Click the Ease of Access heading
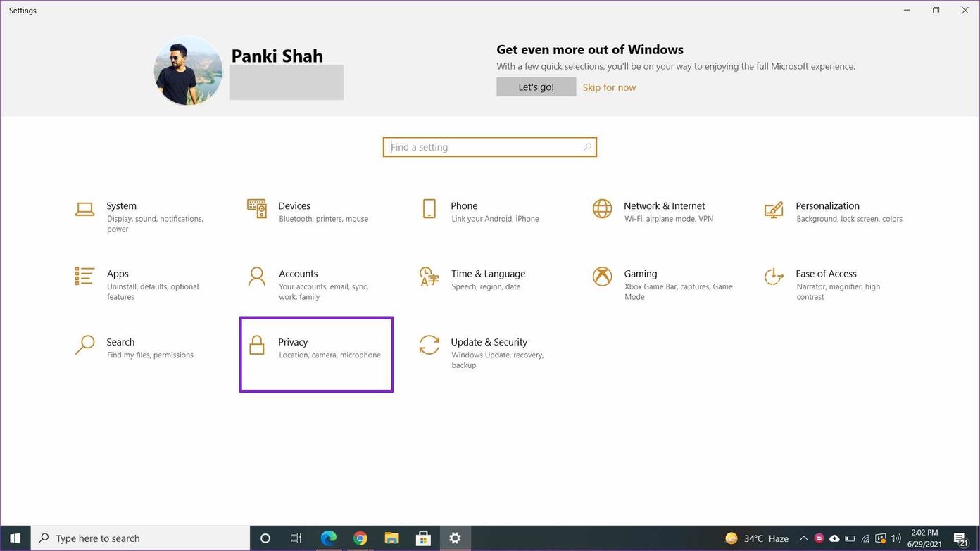Image resolution: width=980 pixels, height=551 pixels. point(826,274)
